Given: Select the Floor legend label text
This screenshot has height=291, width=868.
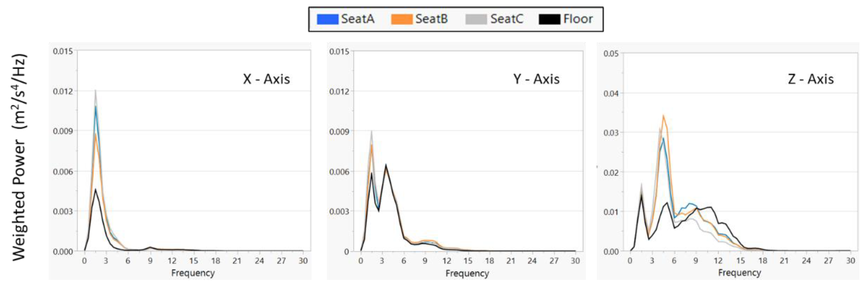Looking at the screenshot, I should 578,19.
